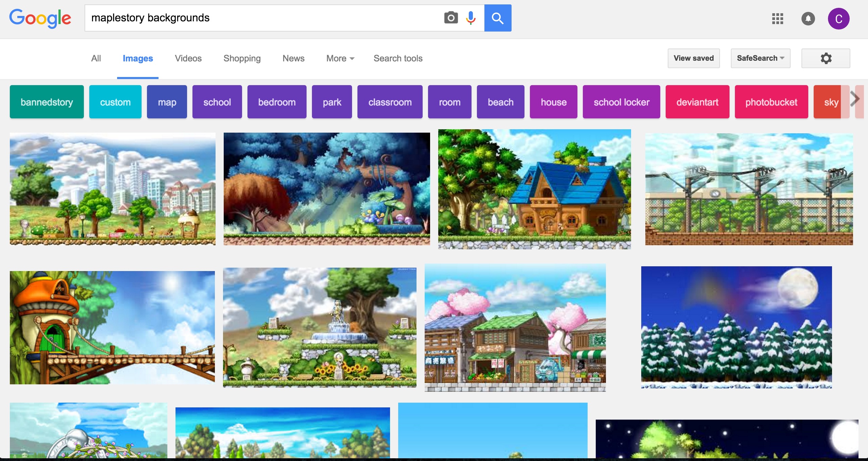Screen dimensions: 868x461
Task: Click the blue magnifier search button
Action: tap(498, 18)
